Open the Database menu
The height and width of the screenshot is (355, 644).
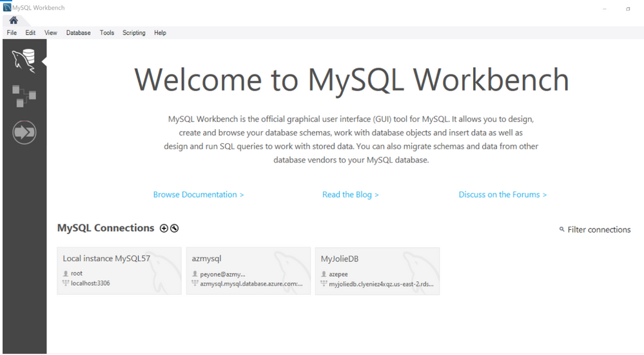click(79, 32)
